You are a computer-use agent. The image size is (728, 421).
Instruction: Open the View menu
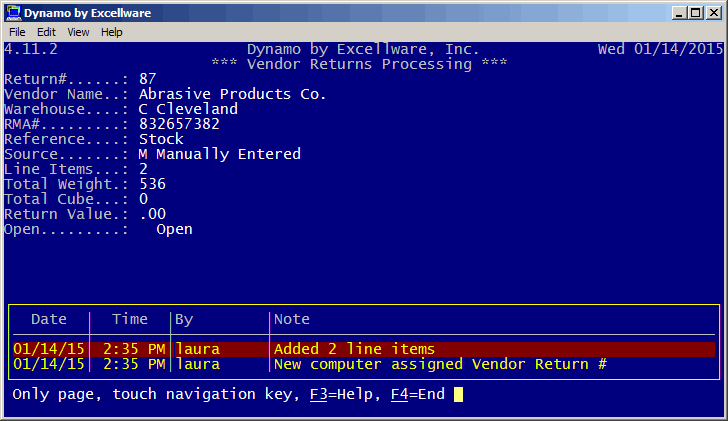coord(78,32)
